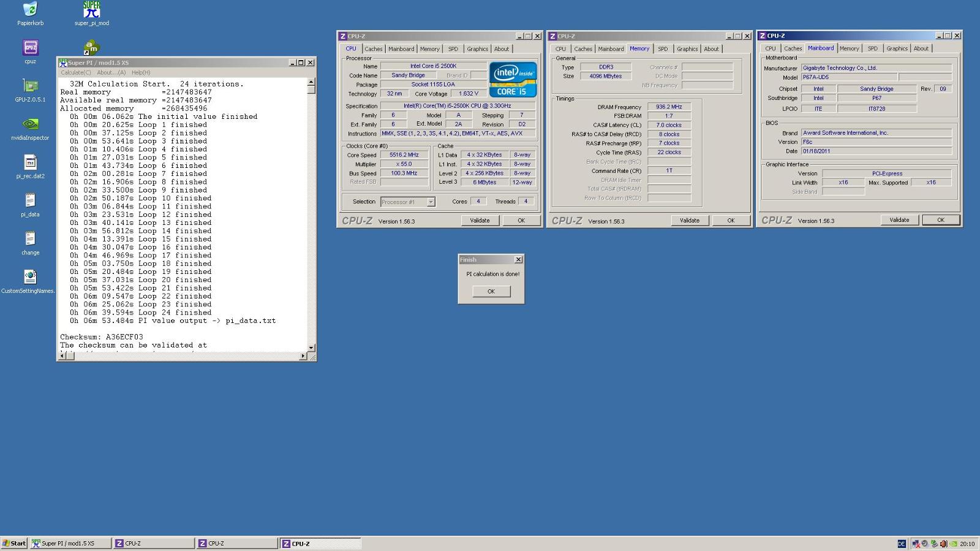
Task: Select the cpuz desktop icon
Action: tap(30, 48)
